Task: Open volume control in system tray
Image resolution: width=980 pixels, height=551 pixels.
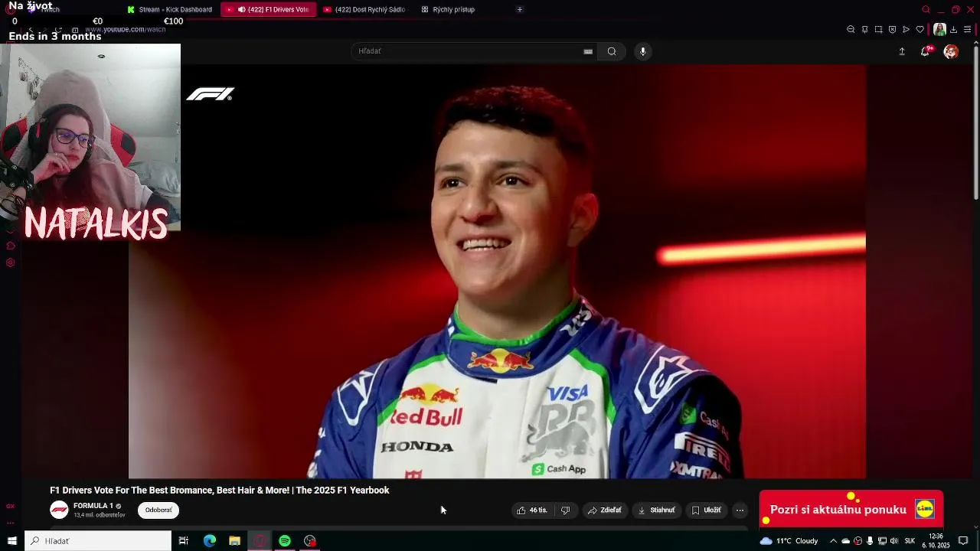Action: tap(893, 541)
